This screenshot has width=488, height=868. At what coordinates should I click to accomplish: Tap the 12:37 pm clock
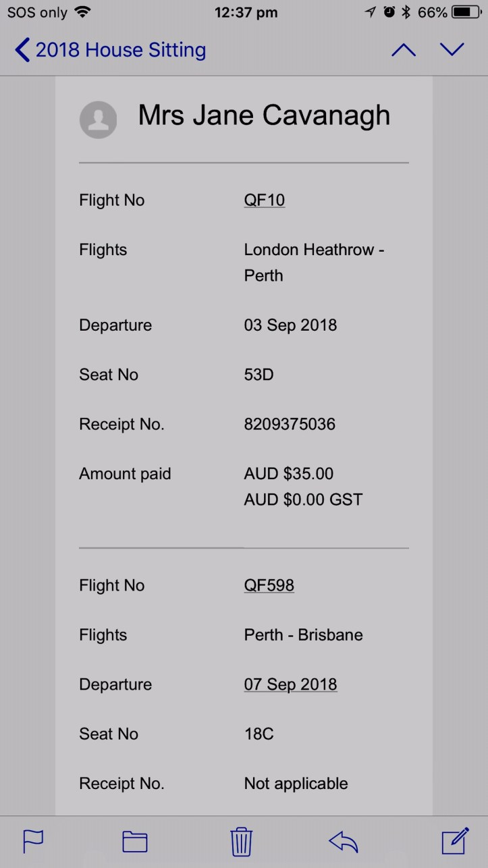coord(246,12)
